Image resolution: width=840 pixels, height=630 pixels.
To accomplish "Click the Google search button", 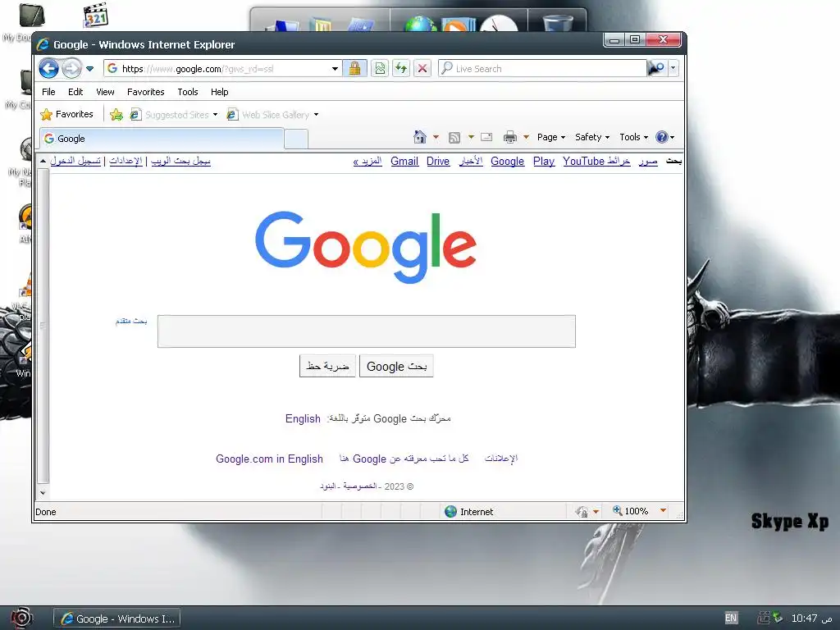I will point(396,367).
